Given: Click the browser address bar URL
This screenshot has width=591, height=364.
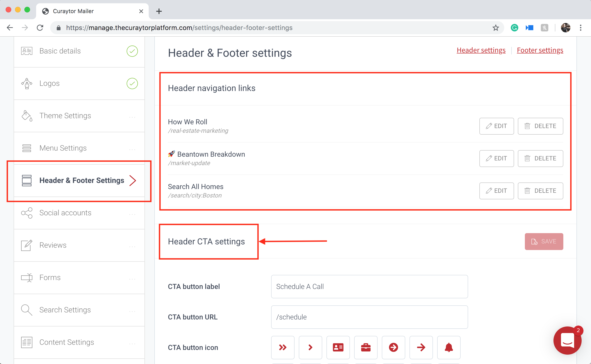Looking at the screenshot, I should coord(179,28).
